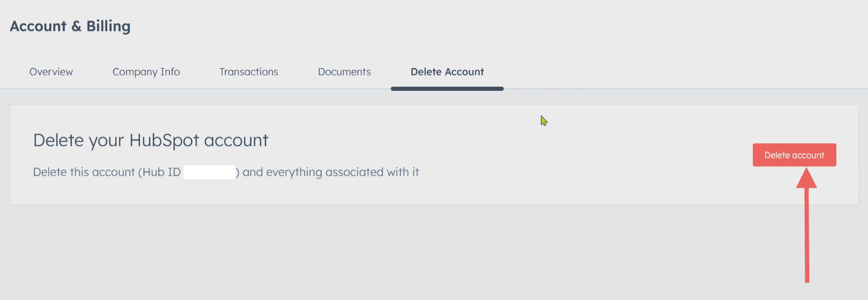This screenshot has height=300, width=868.
Task: Click 'Delete this account' description text
Action: coord(83,172)
